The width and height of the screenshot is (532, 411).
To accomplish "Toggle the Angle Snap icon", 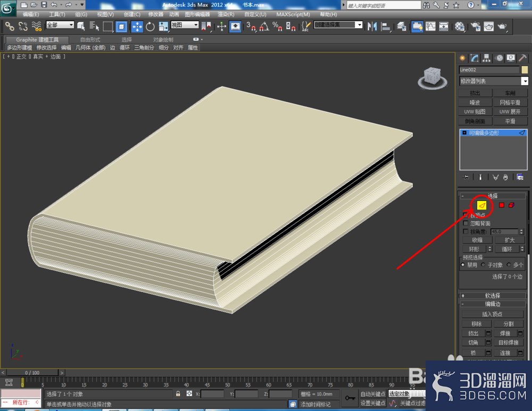I will tap(264, 26).
